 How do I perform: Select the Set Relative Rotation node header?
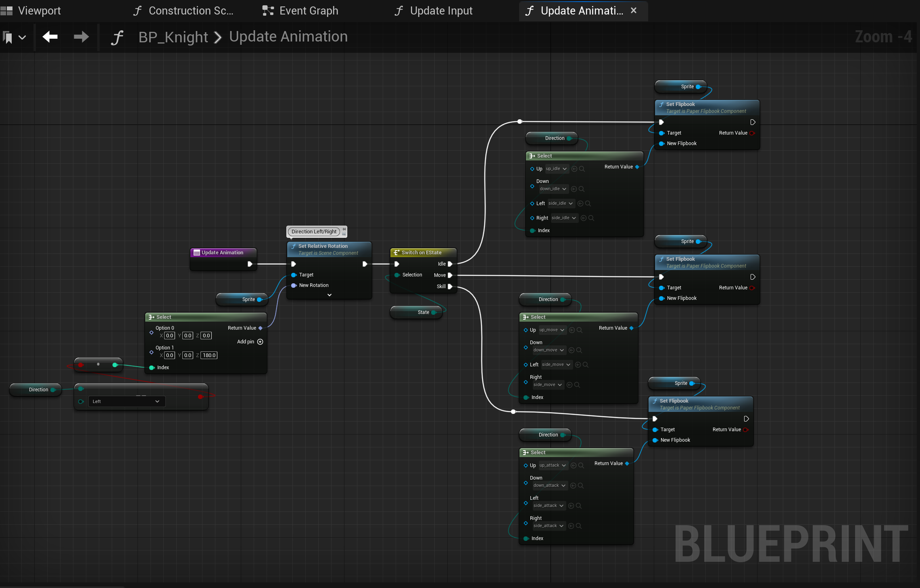(329, 249)
